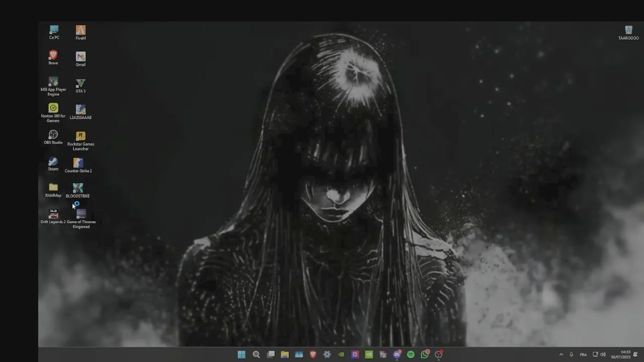The height and width of the screenshot is (362, 644).
Task: Open the clock showing 04:33
Action: (x=620, y=354)
